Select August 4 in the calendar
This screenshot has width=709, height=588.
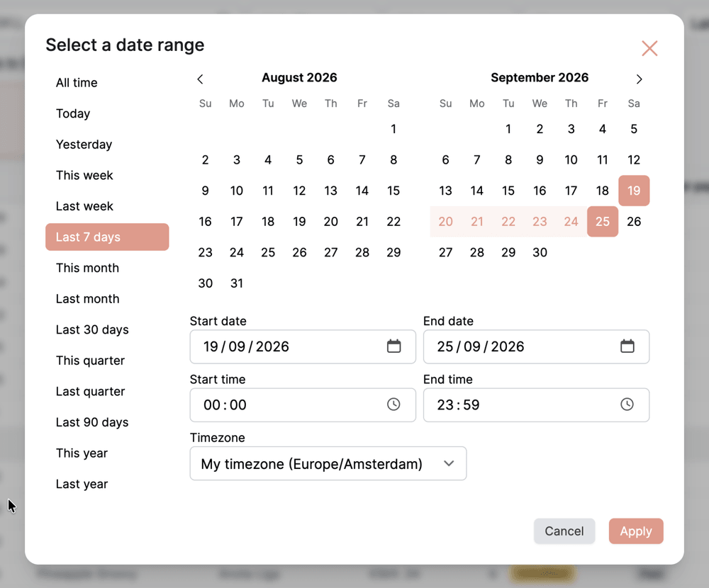pos(268,159)
